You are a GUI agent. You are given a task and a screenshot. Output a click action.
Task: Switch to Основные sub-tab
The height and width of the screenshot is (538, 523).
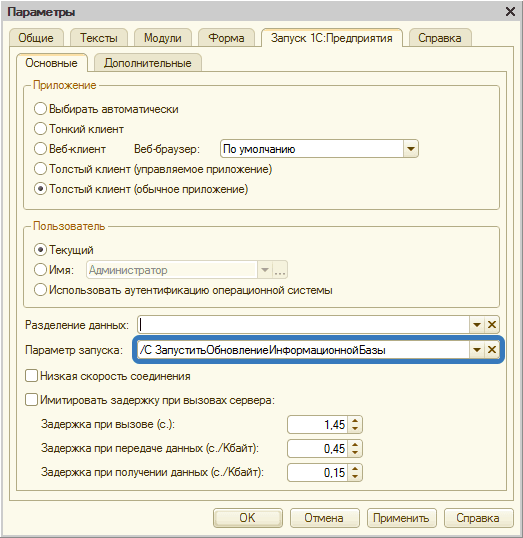[x=51, y=63]
